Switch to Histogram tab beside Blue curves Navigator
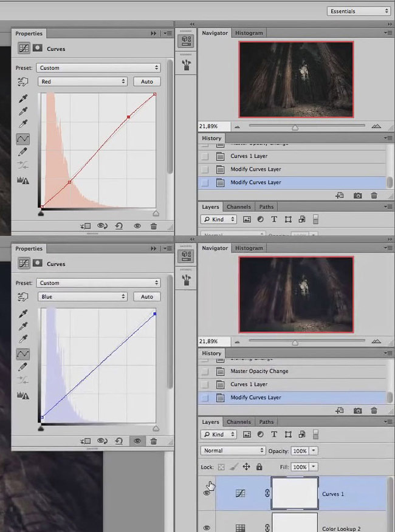The height and width of the screenshot is (532, 395). (249, 248)
